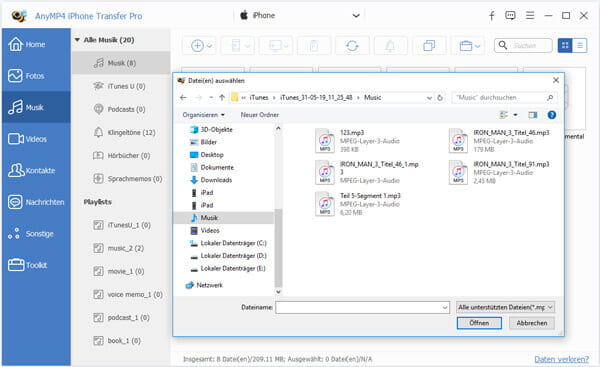Click the export to device toolbar icon
This screenshot has height=367, width=600.
tap(238, 46)
